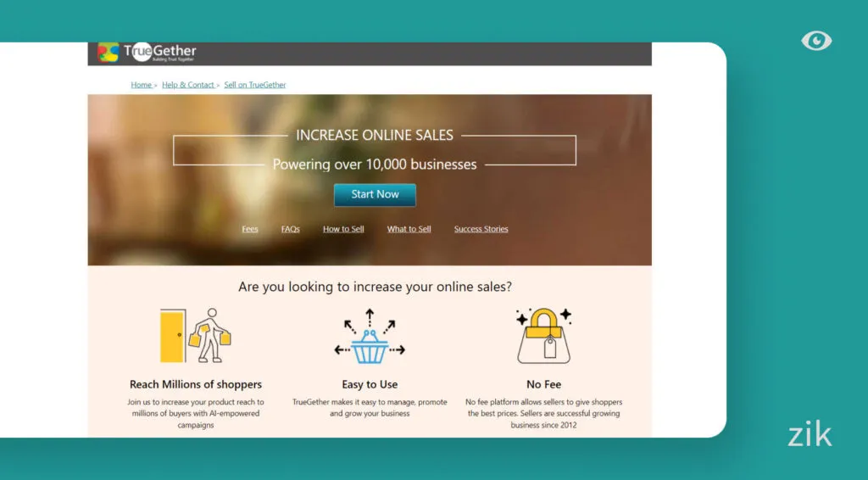
Task: Click the No Fee heading
Action: tap(543, 384)
